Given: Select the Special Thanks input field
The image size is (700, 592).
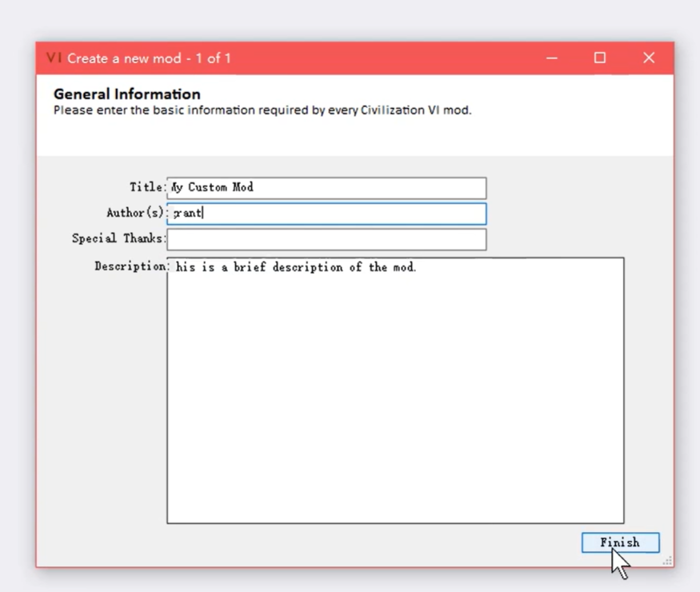Looking at the screenshot, I should coord(326,239).
